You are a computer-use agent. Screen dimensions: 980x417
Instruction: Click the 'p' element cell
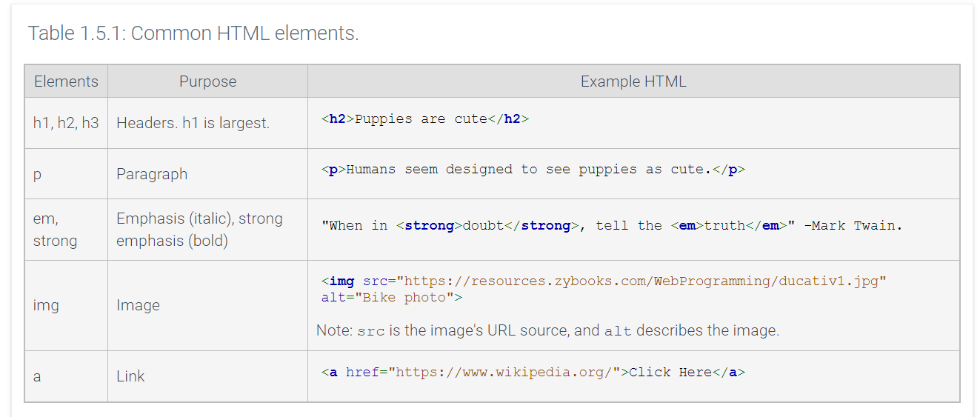[38, 174]
